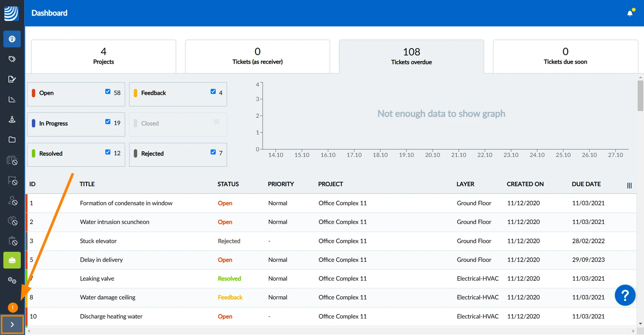Click the green hard hat icon

click(x=12, y=260)
